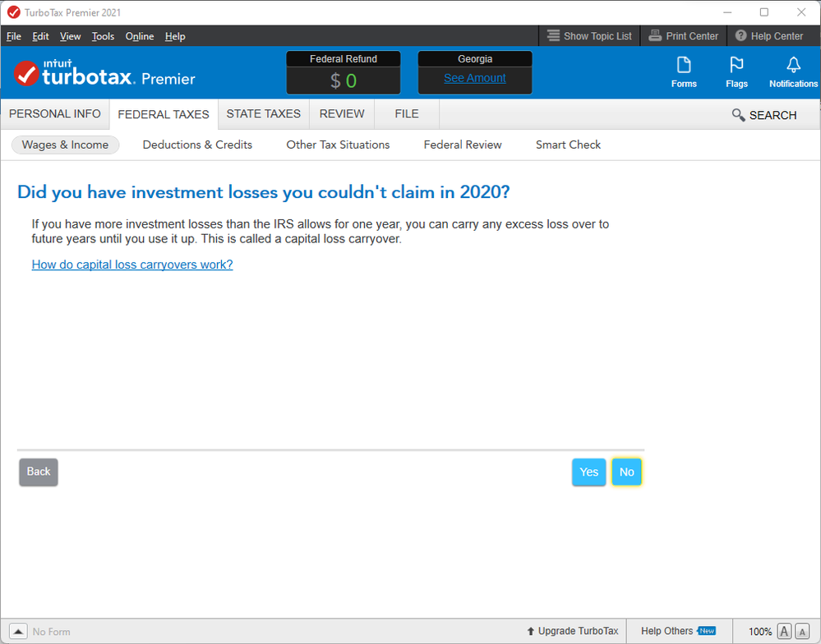Answer No to investment losses
Screen dimensions: 821x644
click(627, 471)
